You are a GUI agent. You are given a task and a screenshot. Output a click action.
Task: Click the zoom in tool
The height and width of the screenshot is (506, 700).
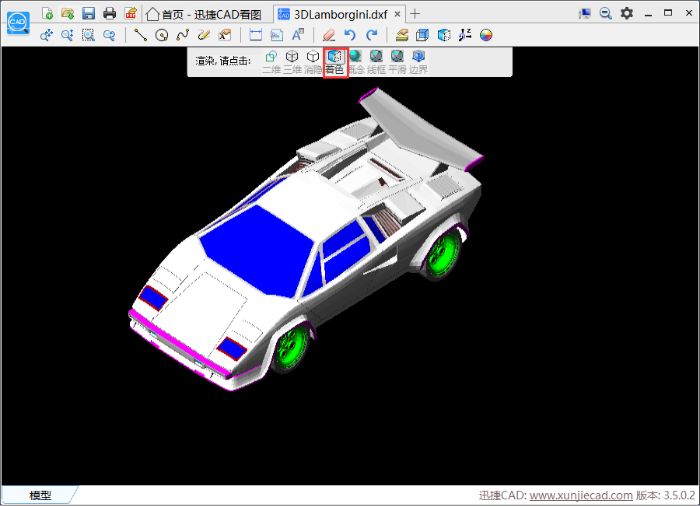67,35
